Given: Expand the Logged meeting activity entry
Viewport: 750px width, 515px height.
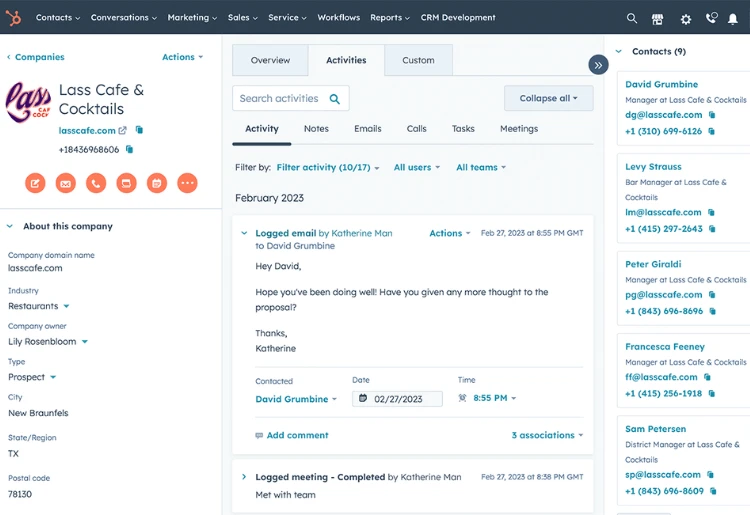Looking at the screenshot, I should click(x=244, y=477).
